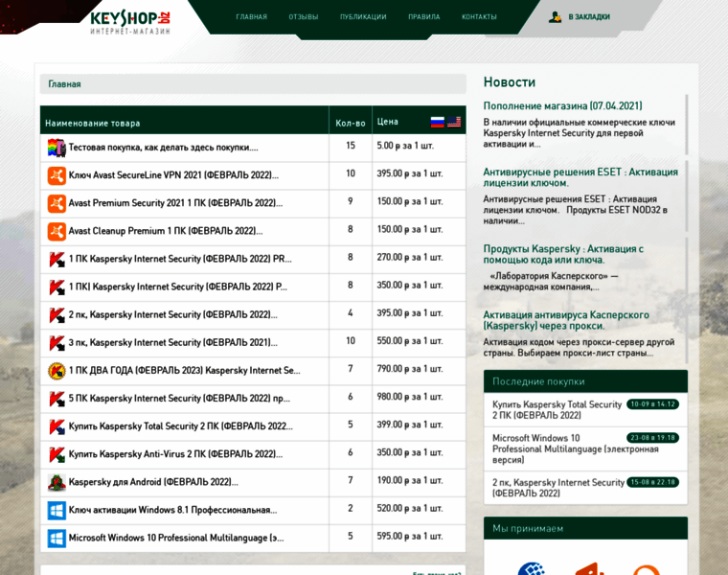728x575 pixels.
Task: Click icon of Kaspersky Anti-Virus 2 ПК row
Action: point(57,454)
